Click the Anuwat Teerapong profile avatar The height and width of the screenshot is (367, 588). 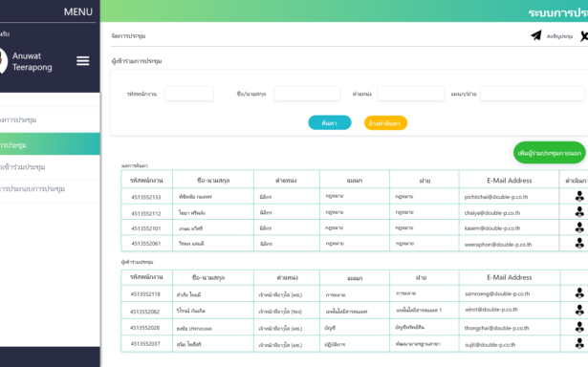coord(3,61)
